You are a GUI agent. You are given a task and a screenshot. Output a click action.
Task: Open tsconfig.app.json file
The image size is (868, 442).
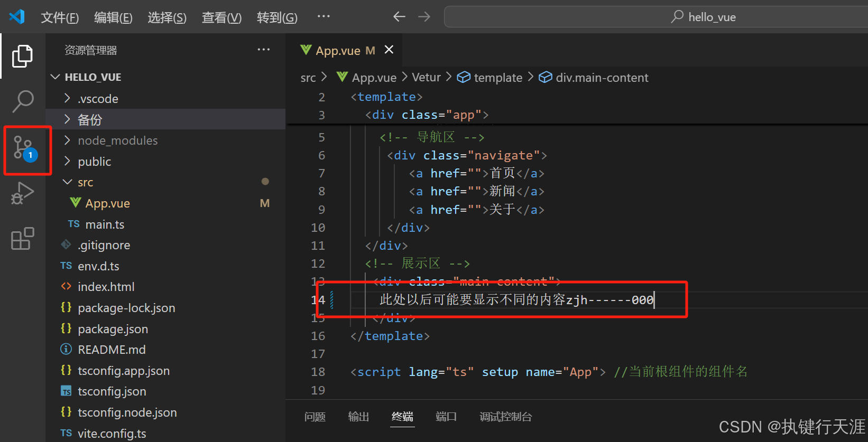[x=165, y=371]
